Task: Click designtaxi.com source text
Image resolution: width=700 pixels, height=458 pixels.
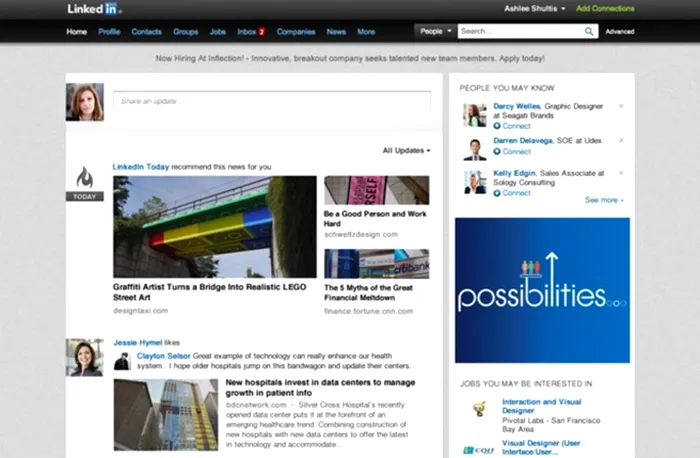Action: [140, 311]
